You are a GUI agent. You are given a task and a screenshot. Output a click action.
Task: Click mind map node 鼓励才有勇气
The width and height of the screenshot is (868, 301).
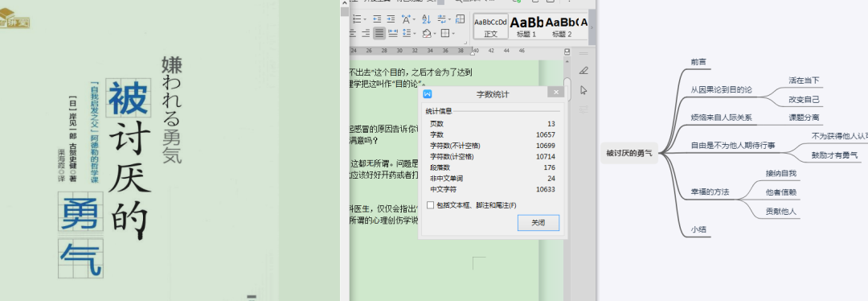click(834, 155)
